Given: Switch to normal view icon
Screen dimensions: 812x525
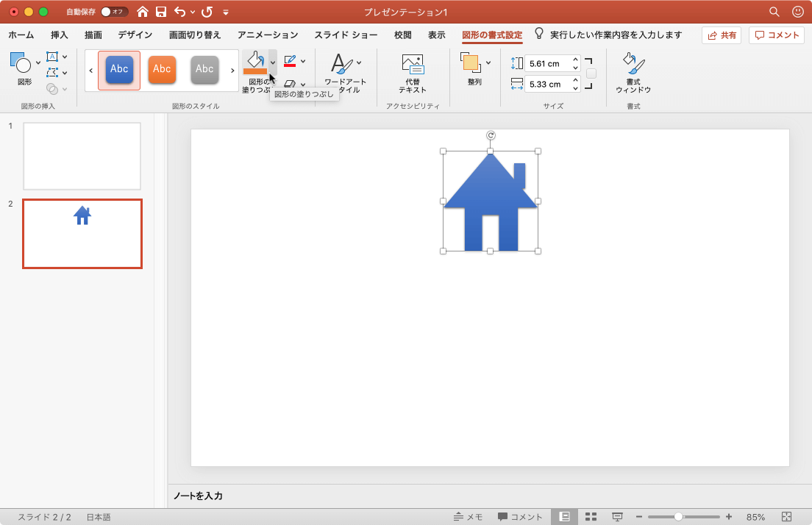Looking at the screenshot, I should tap(564, 517).
